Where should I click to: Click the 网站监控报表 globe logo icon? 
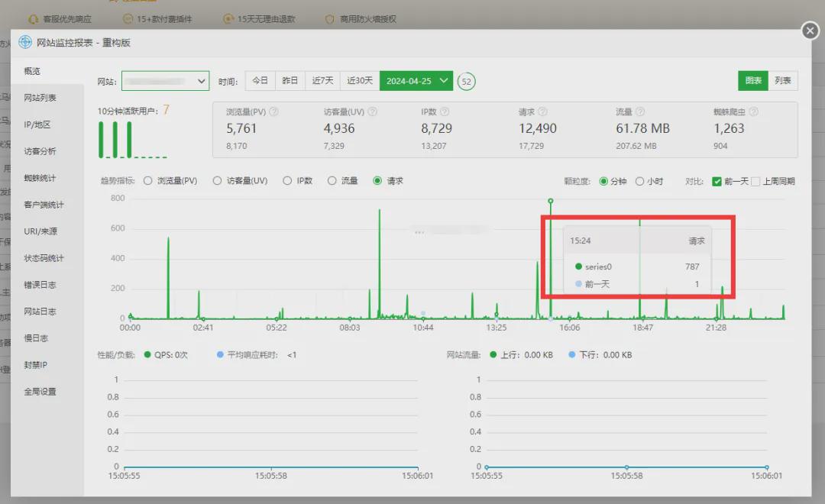coord(25,42)
